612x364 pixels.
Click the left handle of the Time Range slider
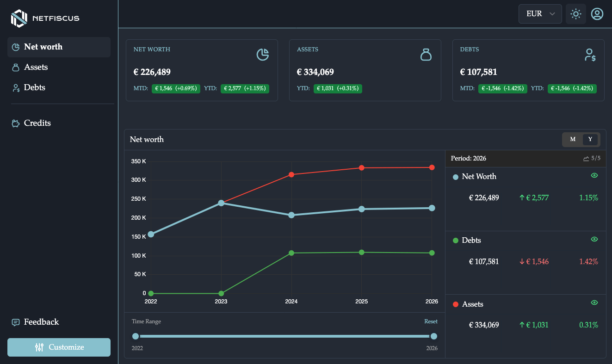coord(135,337)
